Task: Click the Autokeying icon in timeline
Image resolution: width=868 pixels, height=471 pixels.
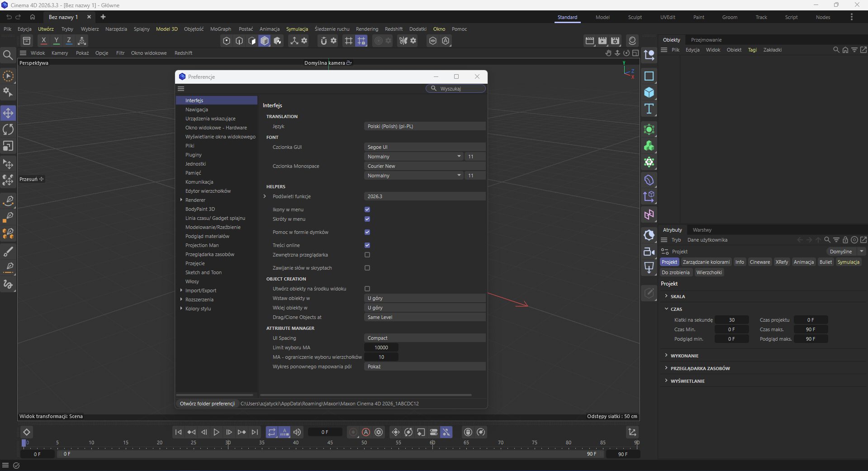Action: point(366,432)
